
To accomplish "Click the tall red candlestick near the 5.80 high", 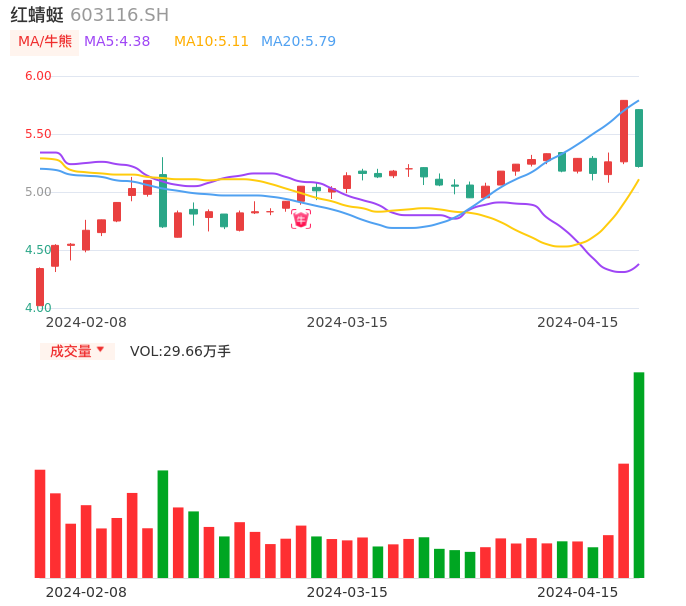I will click(x=624, y=131).
